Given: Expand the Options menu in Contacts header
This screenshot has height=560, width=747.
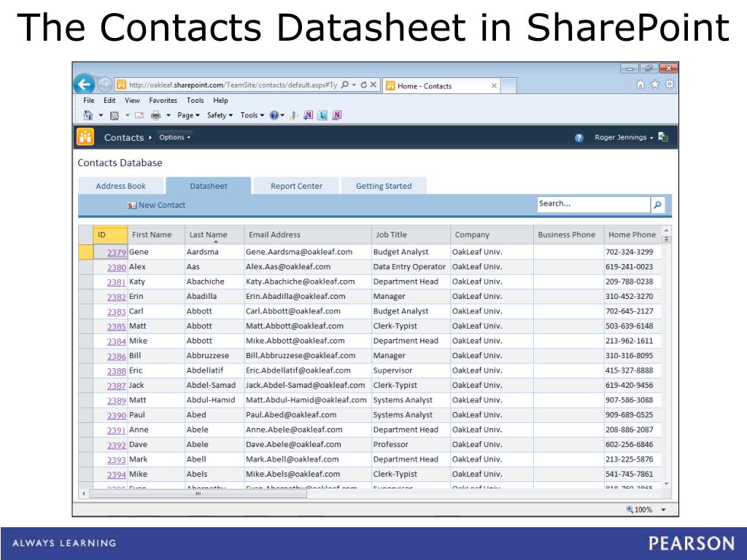Looking at the screenshot, I should (x=174, y=137).
